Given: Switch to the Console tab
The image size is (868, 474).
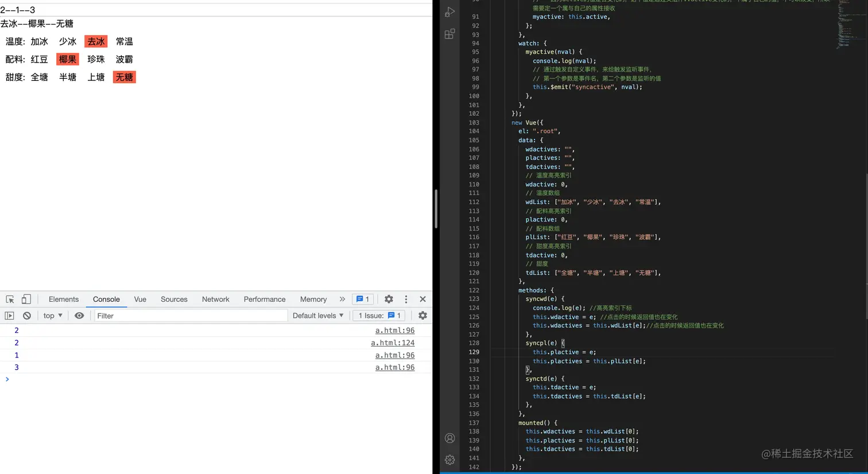Looking at the screenshot, I should [x=106, y=299].
